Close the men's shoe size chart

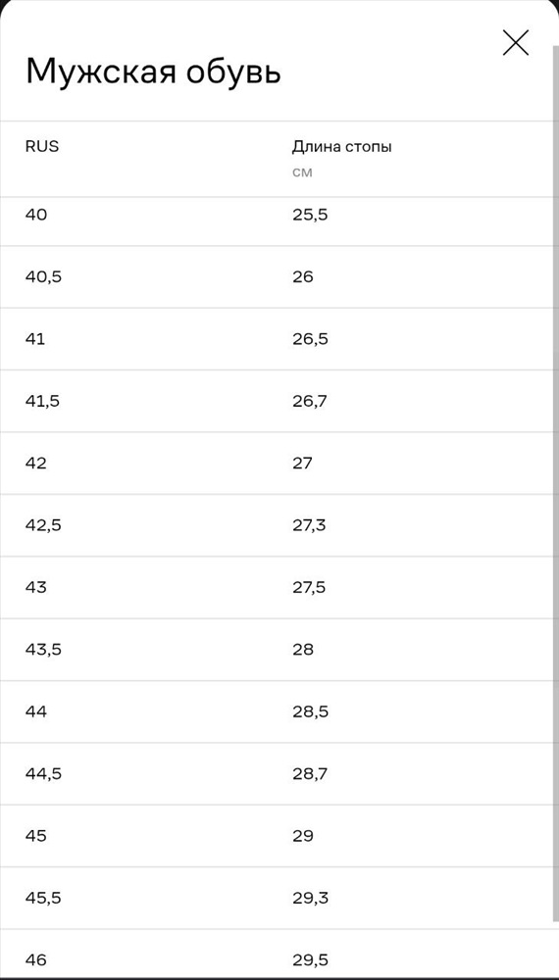click(x=515, y=42)
